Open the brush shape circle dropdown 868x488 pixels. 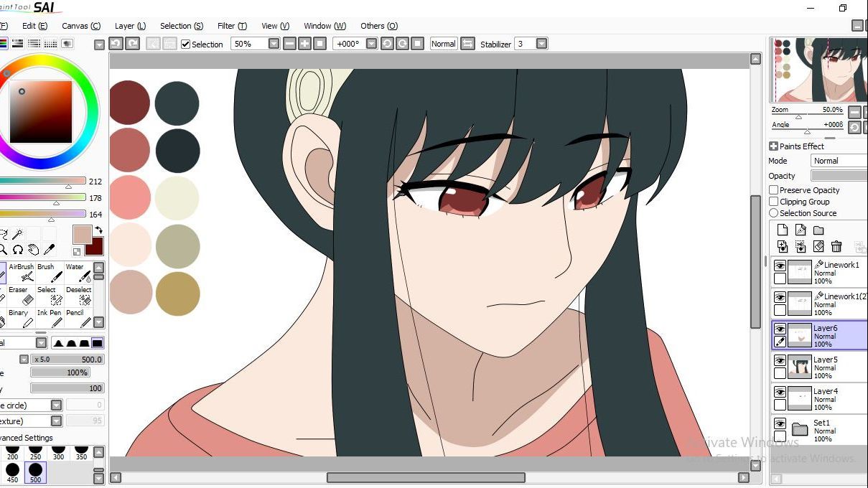(56, 405)
